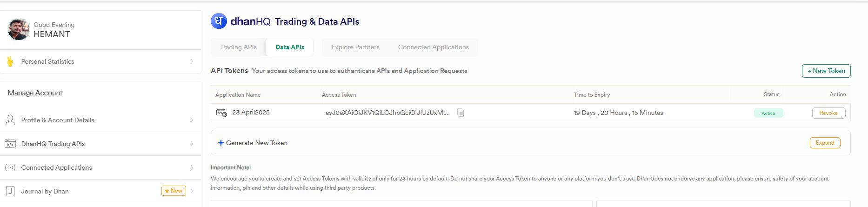Open Profile & Account Details chevron
The height and width of the screenshot is (207, 868).
(x=192, y=120)
